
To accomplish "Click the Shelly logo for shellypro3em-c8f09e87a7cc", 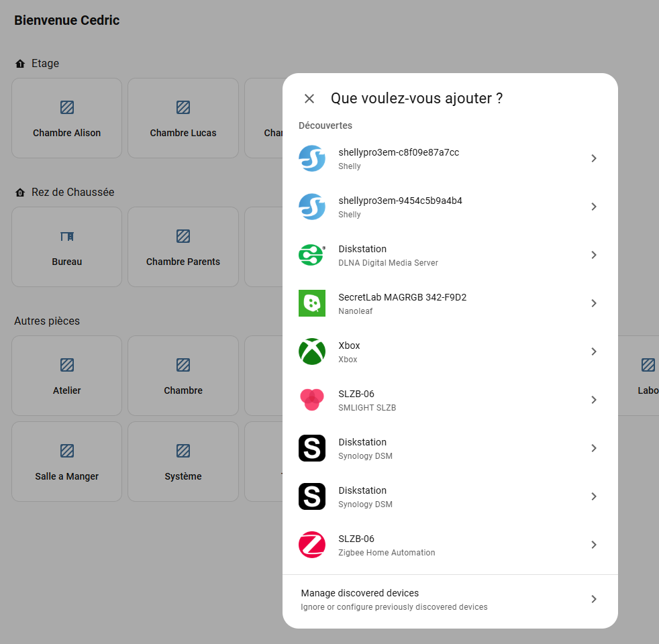I will click(x=312, y=158).
